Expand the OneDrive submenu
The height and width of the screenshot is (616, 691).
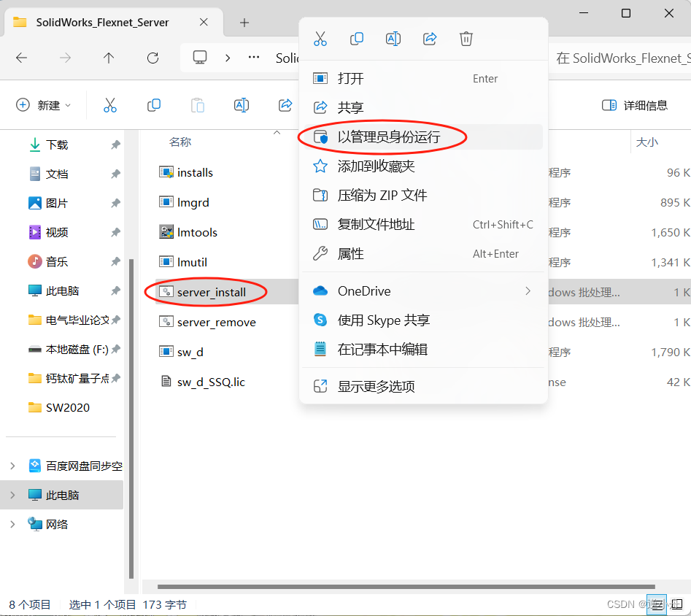tap(423, 291)
